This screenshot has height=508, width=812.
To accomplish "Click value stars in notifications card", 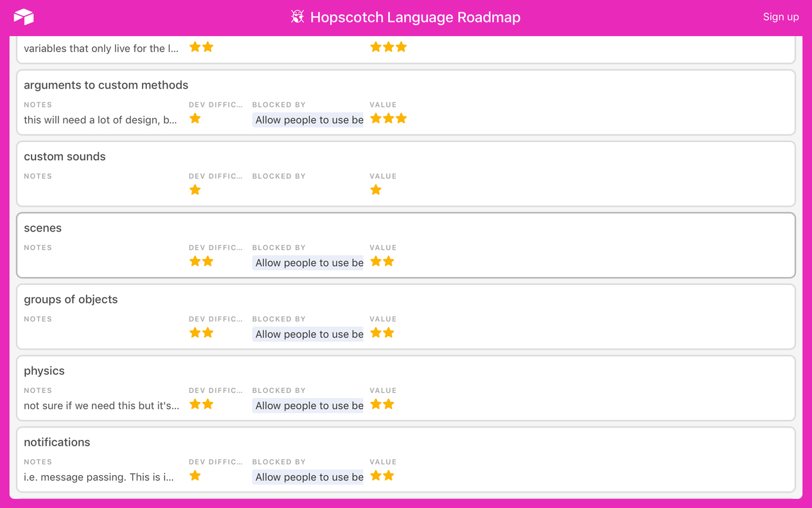I will pyautogui.click(x=382, y=475).
